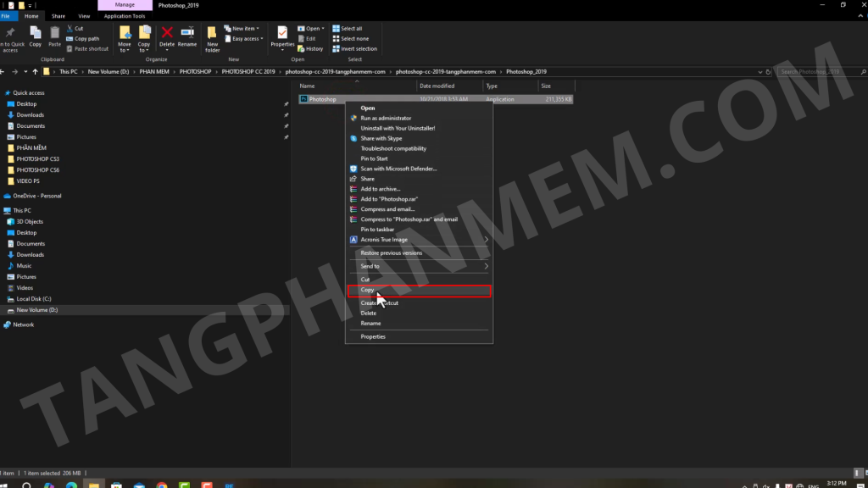Screen dimensions: 868x488
Task: Click Invert selection in the ribbon
Action: coord(354,48)
